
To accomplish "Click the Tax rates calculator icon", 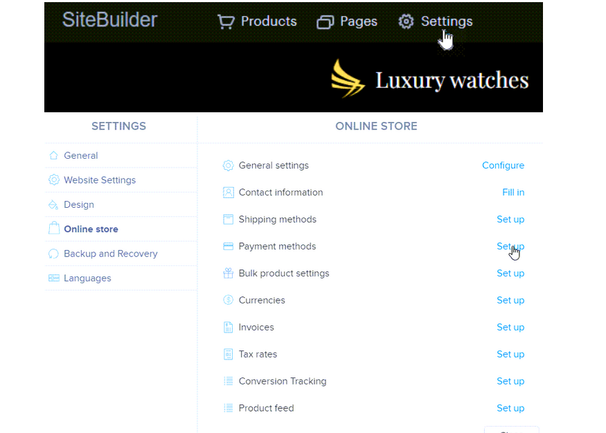I will [x=229, y=355].
